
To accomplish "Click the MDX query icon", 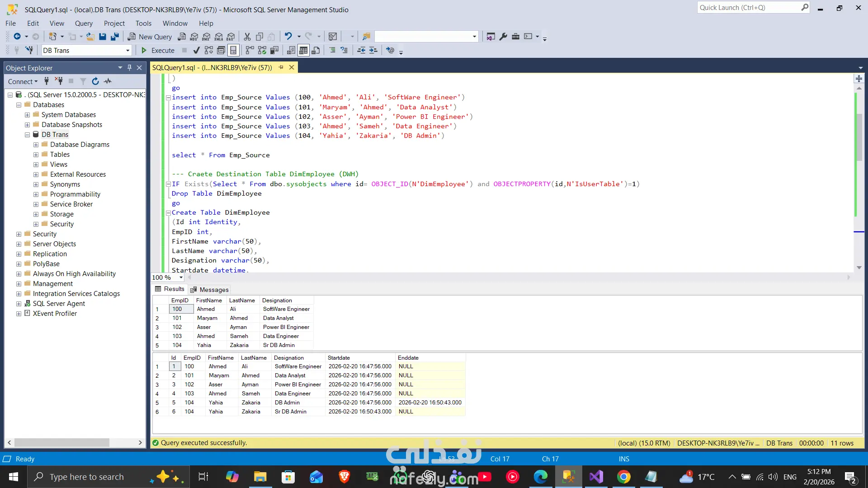I will [x=194, y=37].
